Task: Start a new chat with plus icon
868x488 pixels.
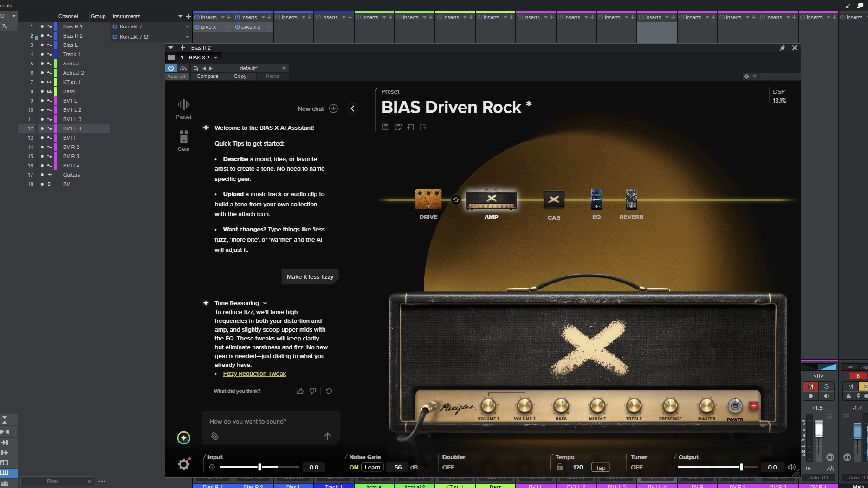Action: (x=333, y=109)
